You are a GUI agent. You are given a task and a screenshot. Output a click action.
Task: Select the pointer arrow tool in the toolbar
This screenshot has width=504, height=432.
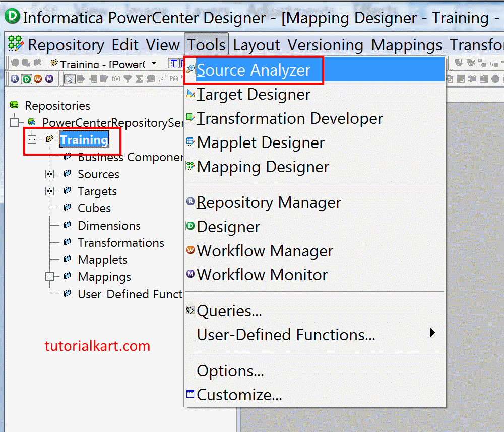[70, 79]
